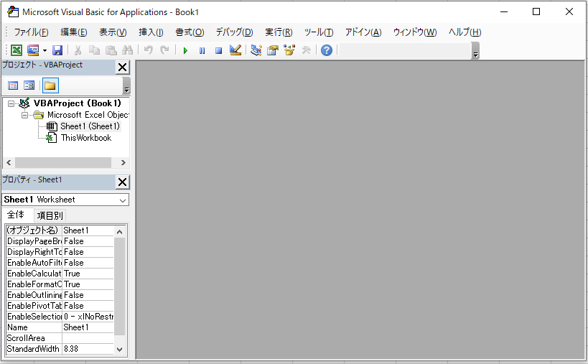The width and height of the screenshot is (588, 364).
Task: Select the DisplayPageBreaks False value
Action: coord(88,241)
